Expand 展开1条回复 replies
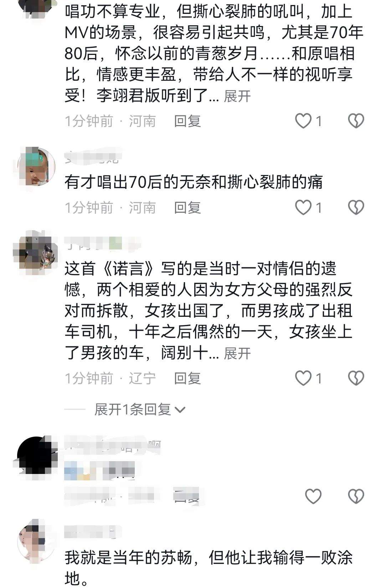The width and height of the screenshot is (385, 588). 140,410
